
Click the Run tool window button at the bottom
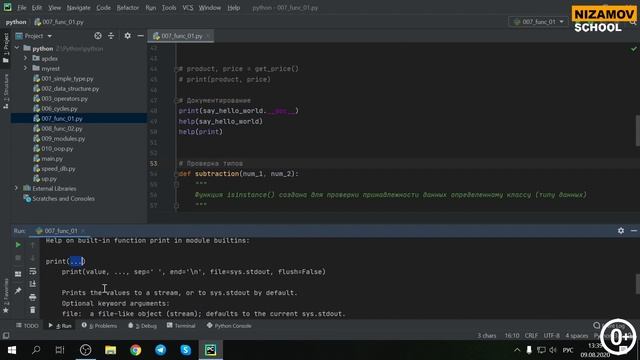click(60, 326)
